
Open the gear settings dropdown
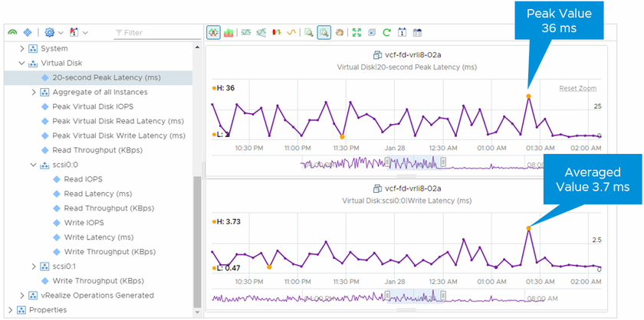[54, 33]
